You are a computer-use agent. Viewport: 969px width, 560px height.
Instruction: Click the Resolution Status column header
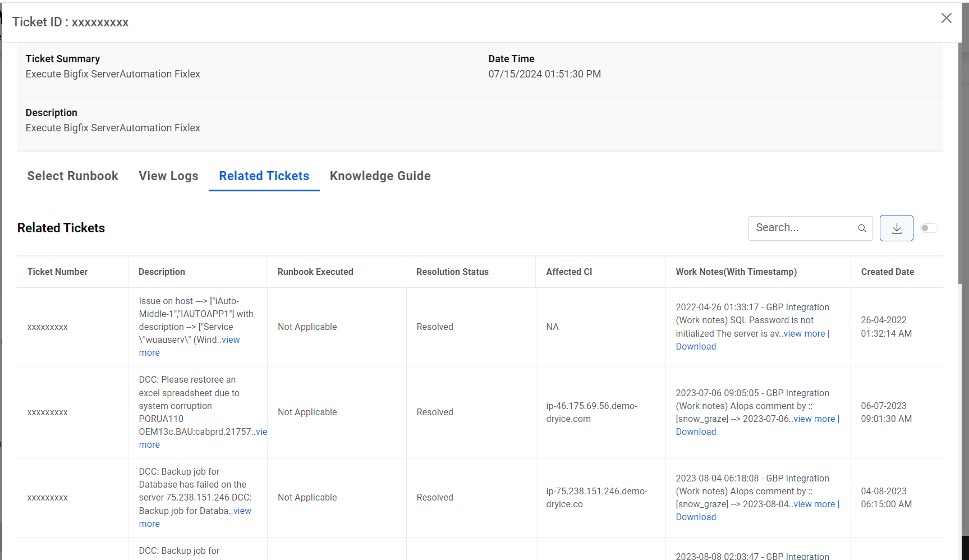452,272
